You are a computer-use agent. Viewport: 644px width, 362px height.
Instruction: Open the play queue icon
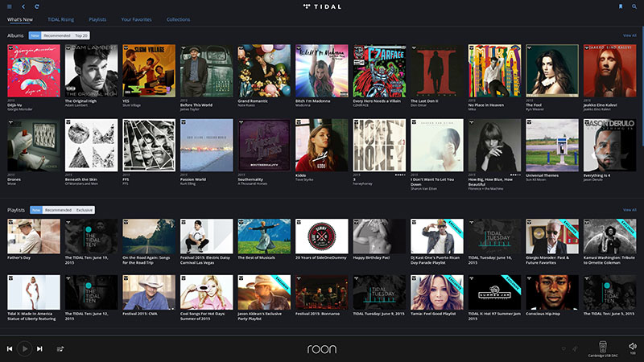click(60, 349)
